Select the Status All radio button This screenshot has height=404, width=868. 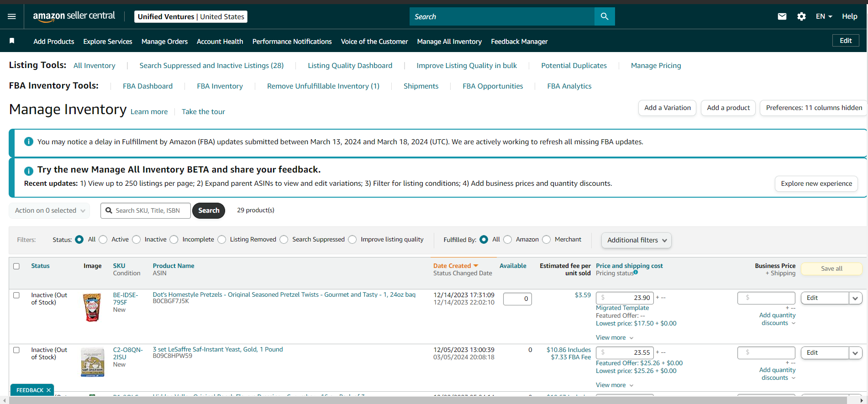pos(79,240)
